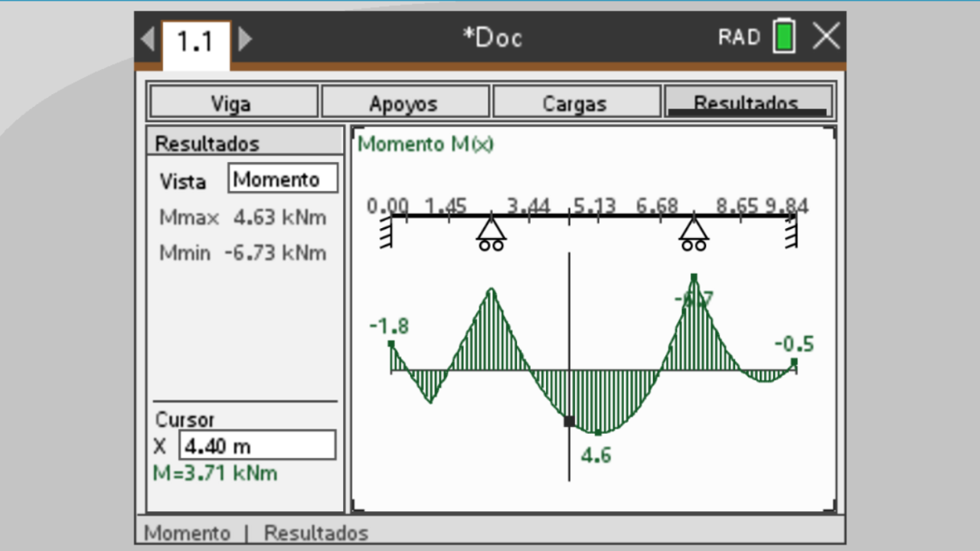This screenshot has height=551, width=980.
Task: Click the 0.00 beam position label
Action: click(x=387, y=206)
